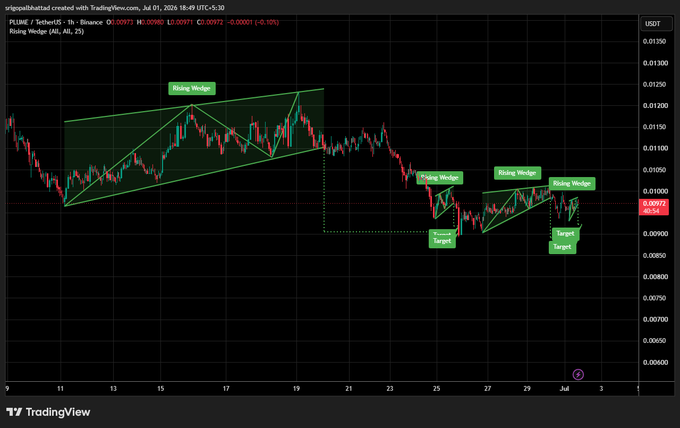
Task: Click date 25 on the time axis
Action: [437, 389]
